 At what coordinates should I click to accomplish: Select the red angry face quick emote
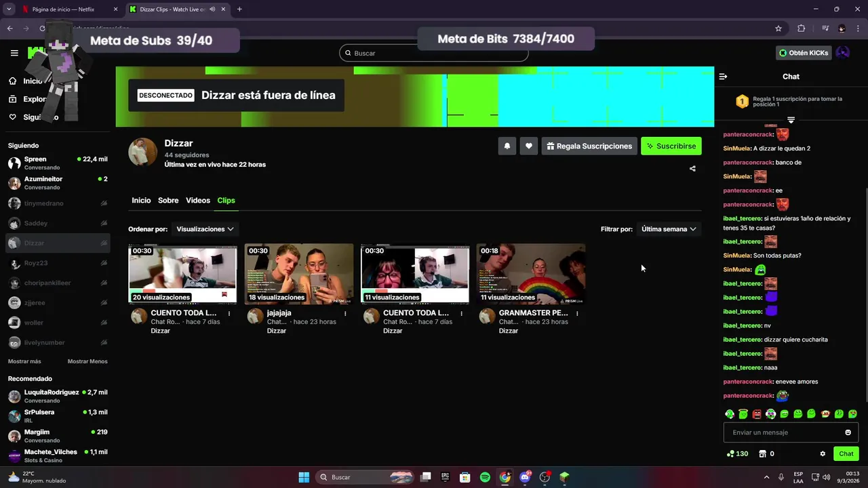tap(757, 413)
